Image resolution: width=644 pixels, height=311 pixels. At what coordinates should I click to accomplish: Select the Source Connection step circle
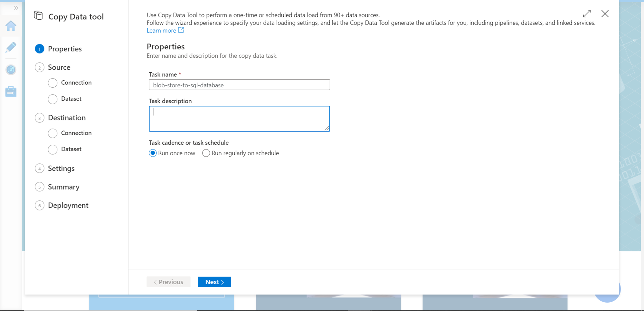pos(52,83)
